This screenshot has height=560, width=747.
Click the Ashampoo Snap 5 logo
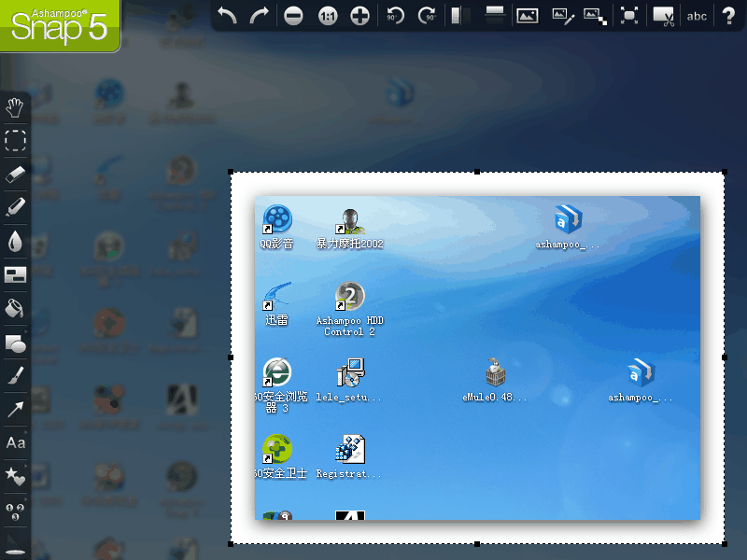[x=58, y=23]
